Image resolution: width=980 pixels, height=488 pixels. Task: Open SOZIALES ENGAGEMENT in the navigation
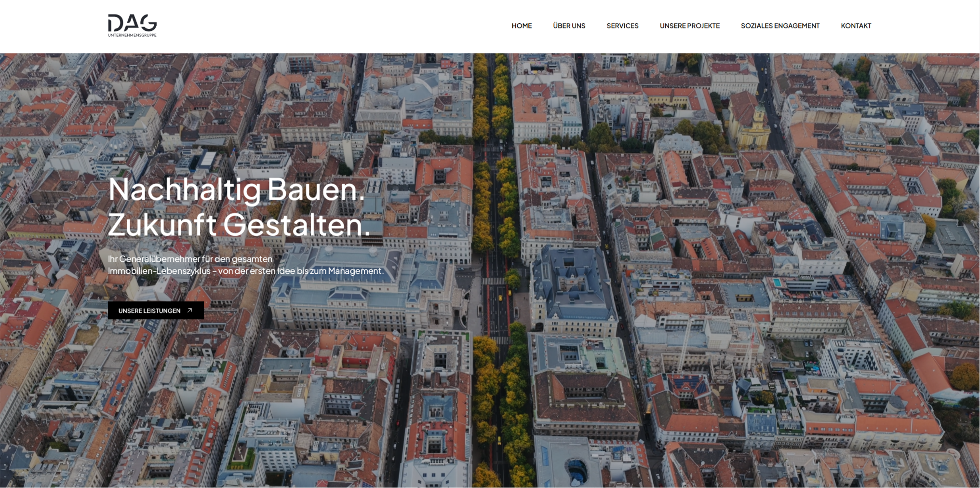pos(780,26)
